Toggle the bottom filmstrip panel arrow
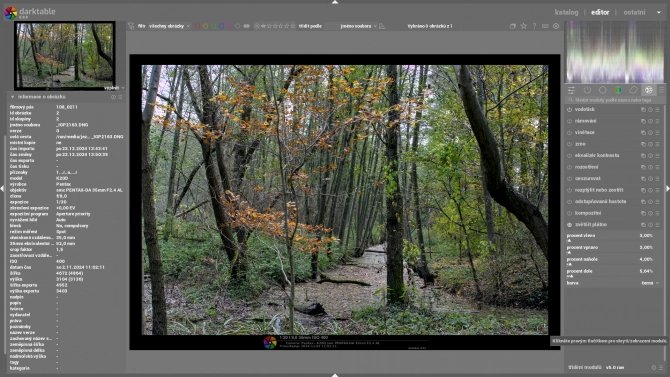The image size is (670, 377). click(335, 375)
